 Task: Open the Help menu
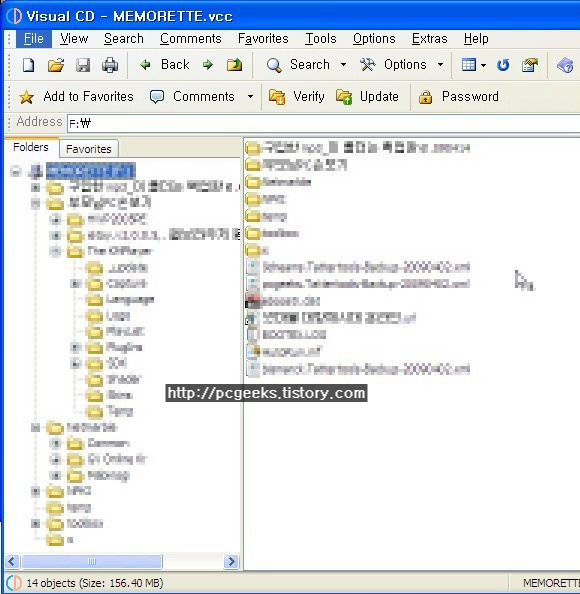click(476, 39)
